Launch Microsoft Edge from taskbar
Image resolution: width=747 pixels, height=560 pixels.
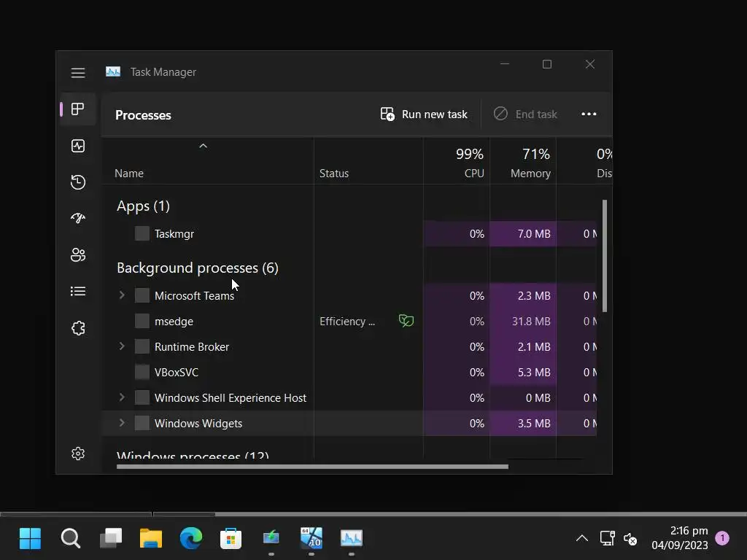(x=191, y=539)
